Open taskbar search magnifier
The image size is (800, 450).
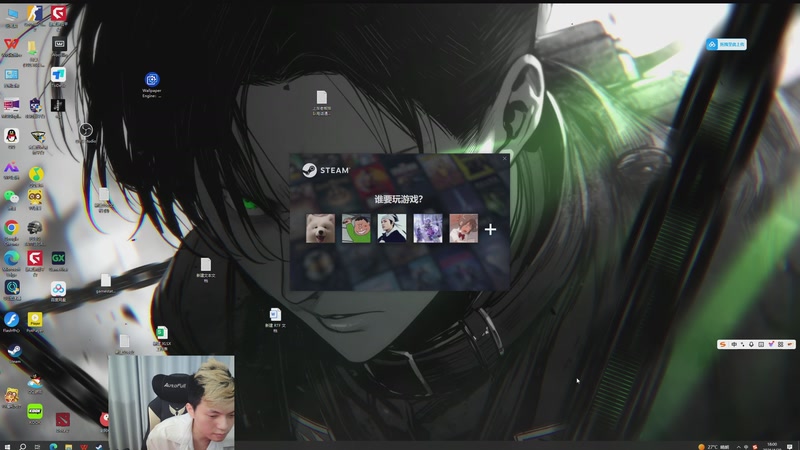(x=22, y=446)
